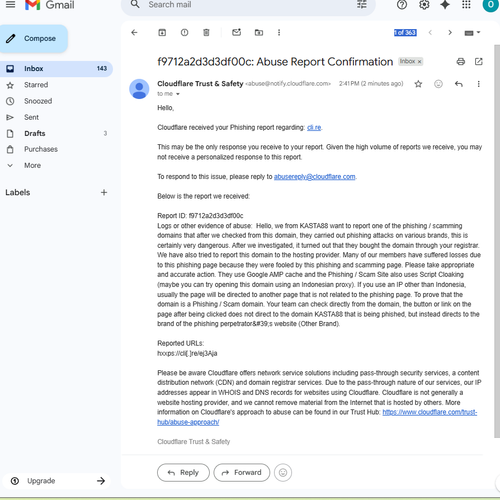Go back to inbox arrow
This screenshot has width=500, height=500.
click(x=134, y=32)
